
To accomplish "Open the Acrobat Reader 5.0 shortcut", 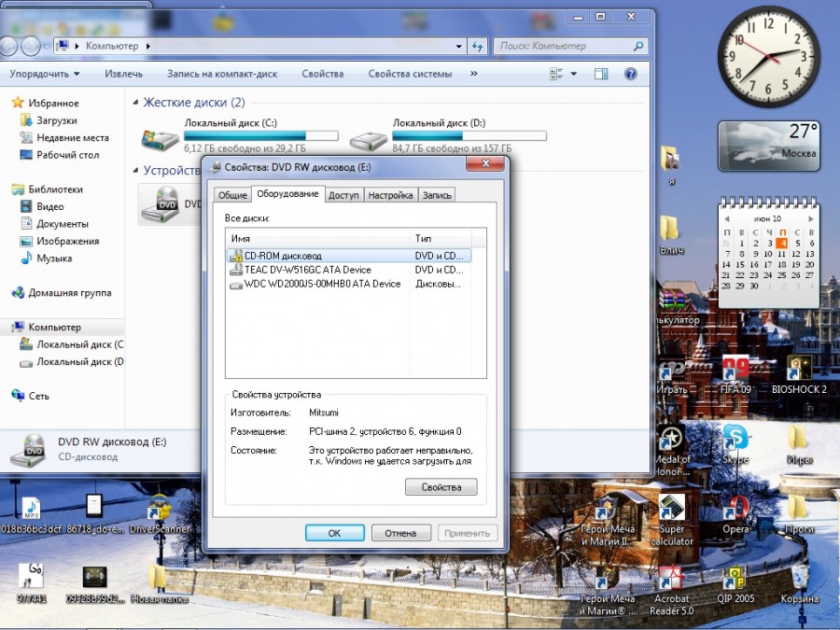I will (672, 579).
